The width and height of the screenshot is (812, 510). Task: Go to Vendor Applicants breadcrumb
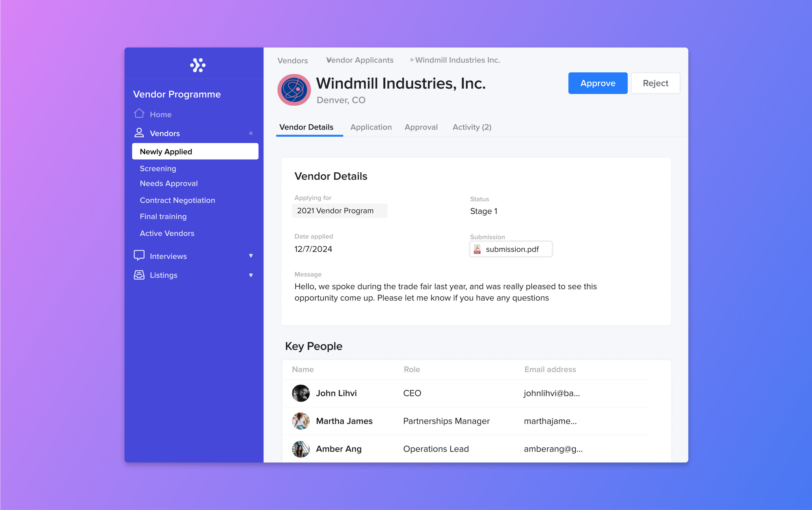[x=360, y=60]
